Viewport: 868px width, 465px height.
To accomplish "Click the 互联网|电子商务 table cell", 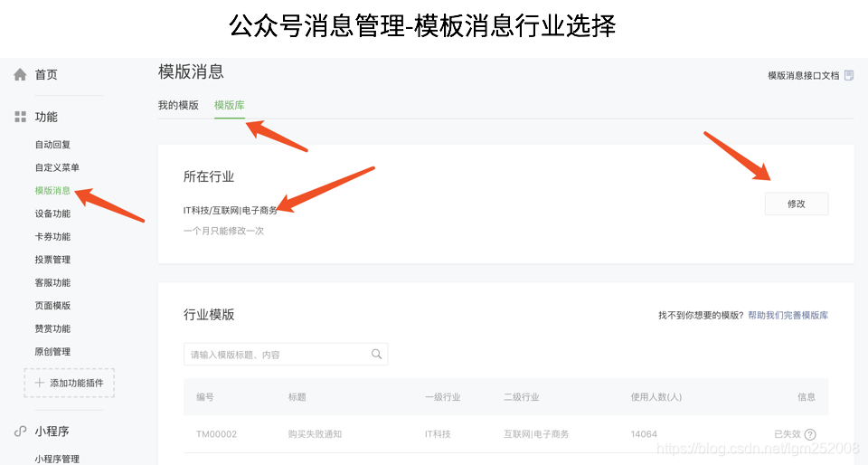I will click(536, 434).
